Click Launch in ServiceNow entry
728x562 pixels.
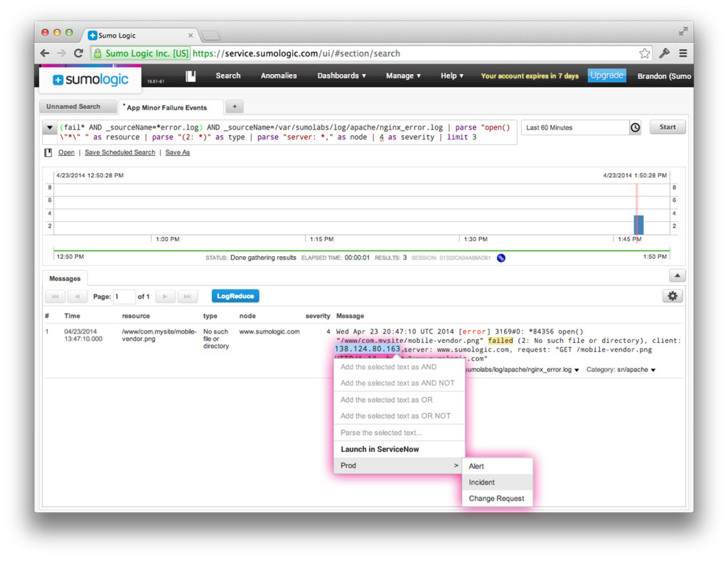(400, 449)
